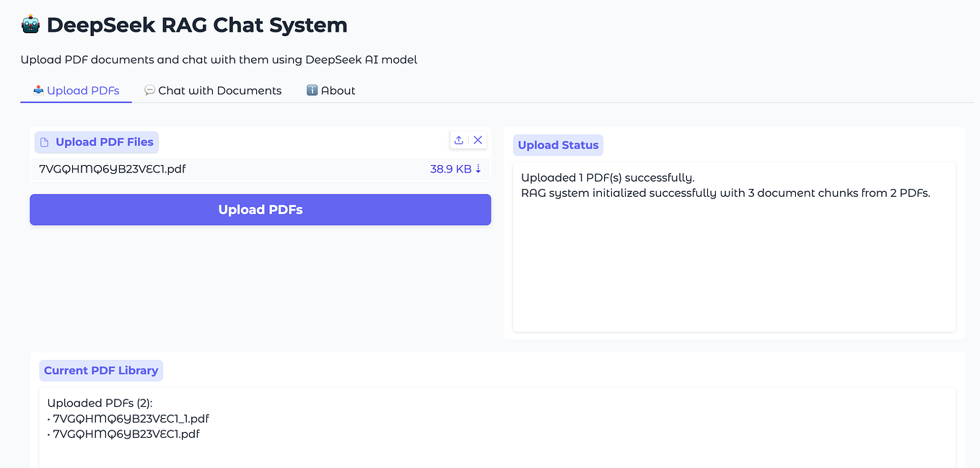Select the Upload PDFs tab

(82, 90)
